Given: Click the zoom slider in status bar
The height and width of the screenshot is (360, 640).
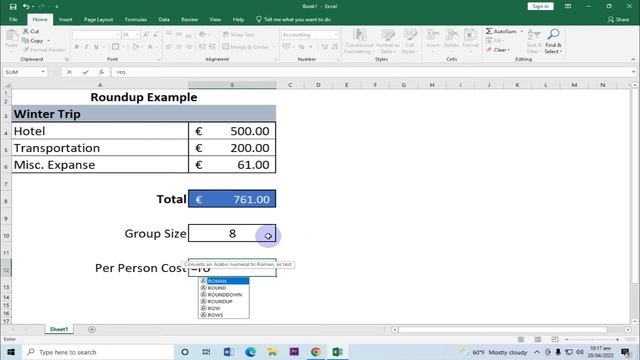Looking at the screenshot, I should [x=592, y=340].
